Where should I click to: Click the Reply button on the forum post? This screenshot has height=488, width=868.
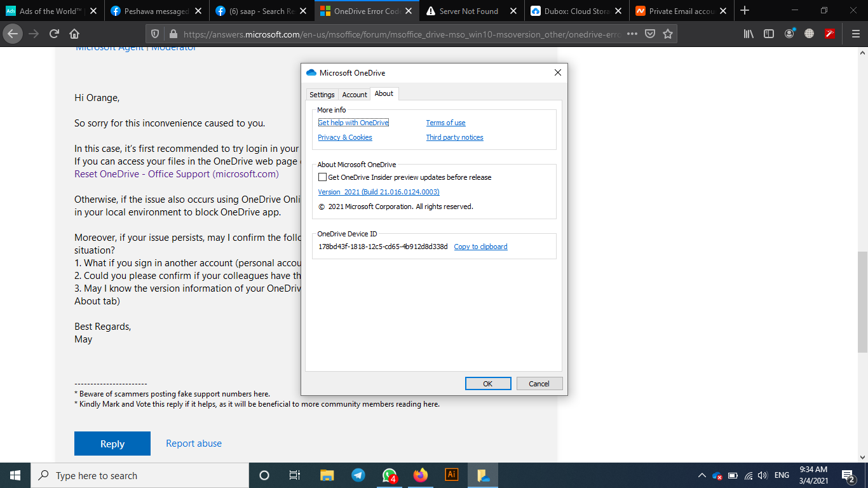click(x=112, y=443)
